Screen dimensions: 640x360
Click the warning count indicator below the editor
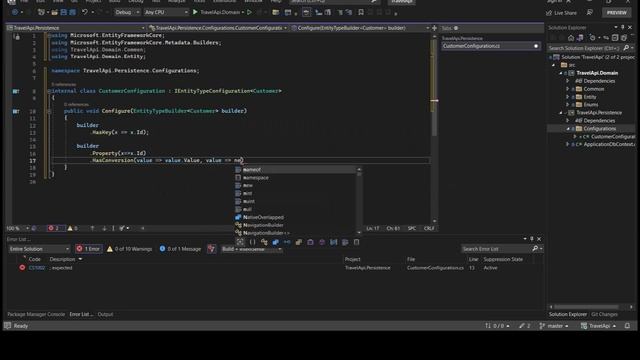point(72,228)
